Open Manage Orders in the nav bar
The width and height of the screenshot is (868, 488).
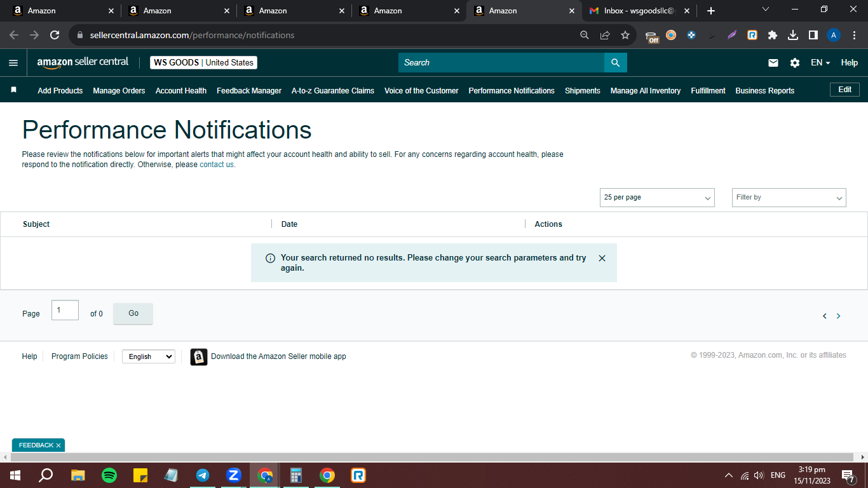pos(119,91)
